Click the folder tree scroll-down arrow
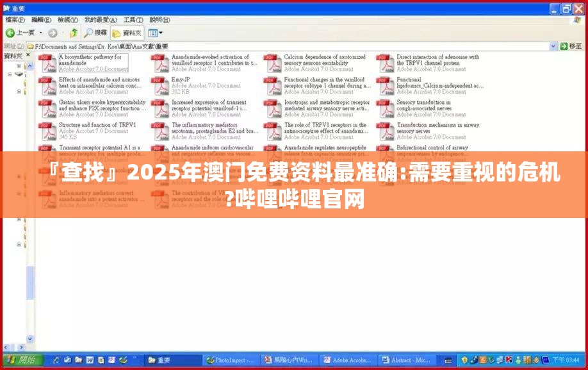588x370 pixels. (x=30, y=339)
